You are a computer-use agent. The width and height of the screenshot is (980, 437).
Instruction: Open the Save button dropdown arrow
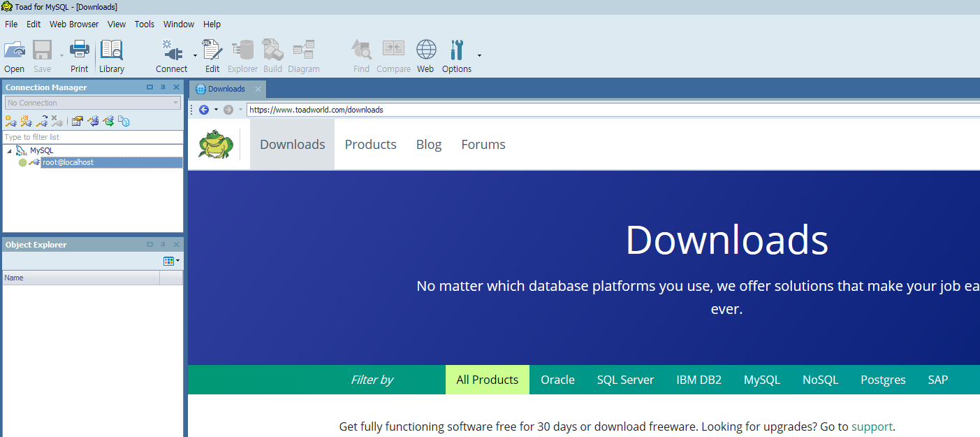pos(61,55)
